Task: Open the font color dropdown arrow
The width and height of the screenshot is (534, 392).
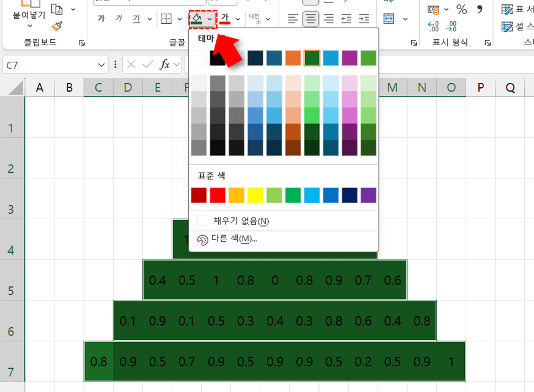Action: pyautogui.click(x=238, y=19)
